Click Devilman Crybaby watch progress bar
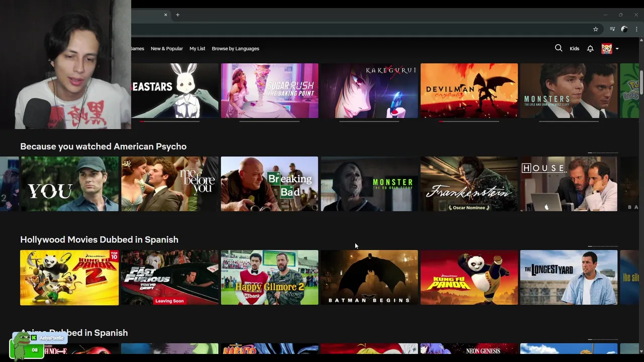644x362 pixels. (469, 121)
